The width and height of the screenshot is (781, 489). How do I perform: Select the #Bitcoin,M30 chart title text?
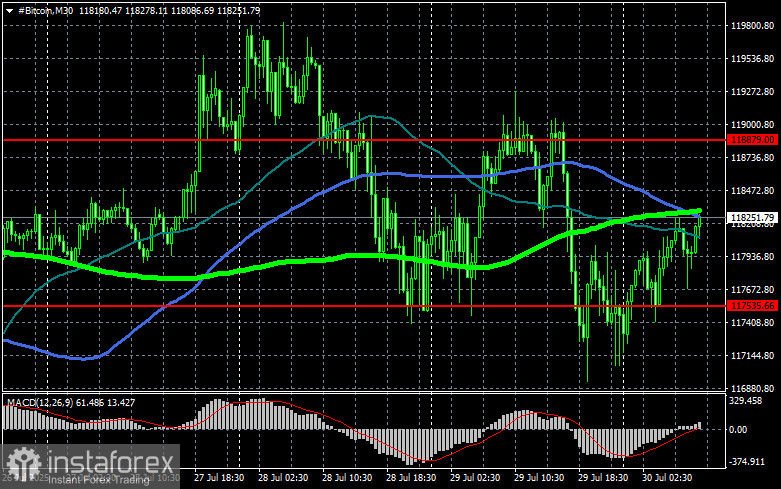(x=45, y=10)
